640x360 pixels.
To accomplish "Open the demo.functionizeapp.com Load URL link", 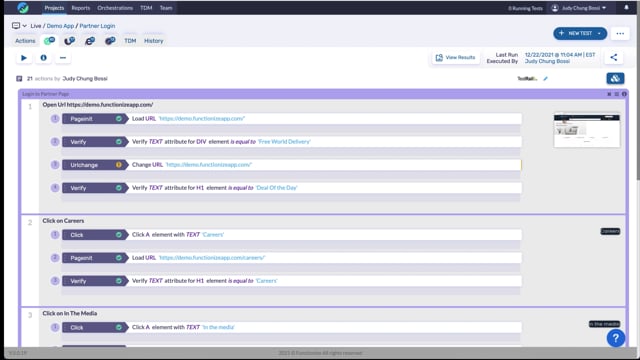I will [x=202, y=118].
